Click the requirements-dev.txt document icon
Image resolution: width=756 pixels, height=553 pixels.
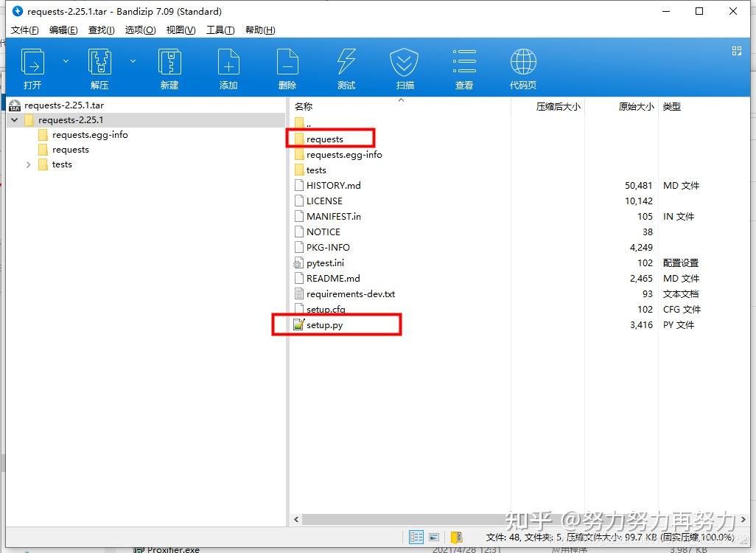299,293
